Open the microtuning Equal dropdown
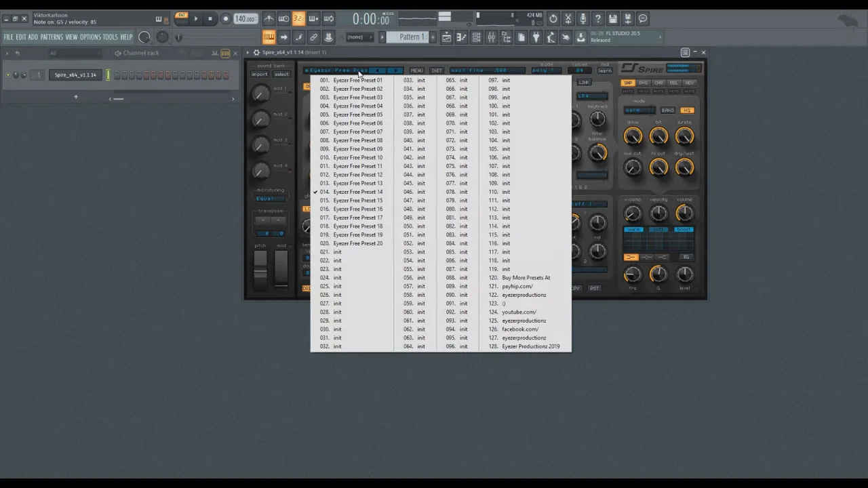Image resolution: width=868 pixels, height=488 pixels. pos(270,199)
